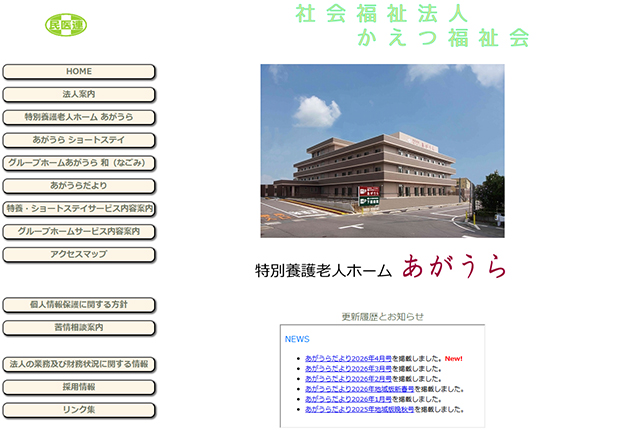Open あがうらだより2026年2月号 link

348,379
